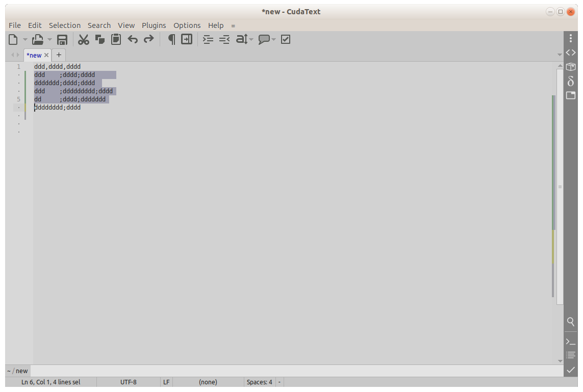583x392 pixels.
Task: Change encoding via UTF-8 in status bar
Action: [x=128, y=382]
